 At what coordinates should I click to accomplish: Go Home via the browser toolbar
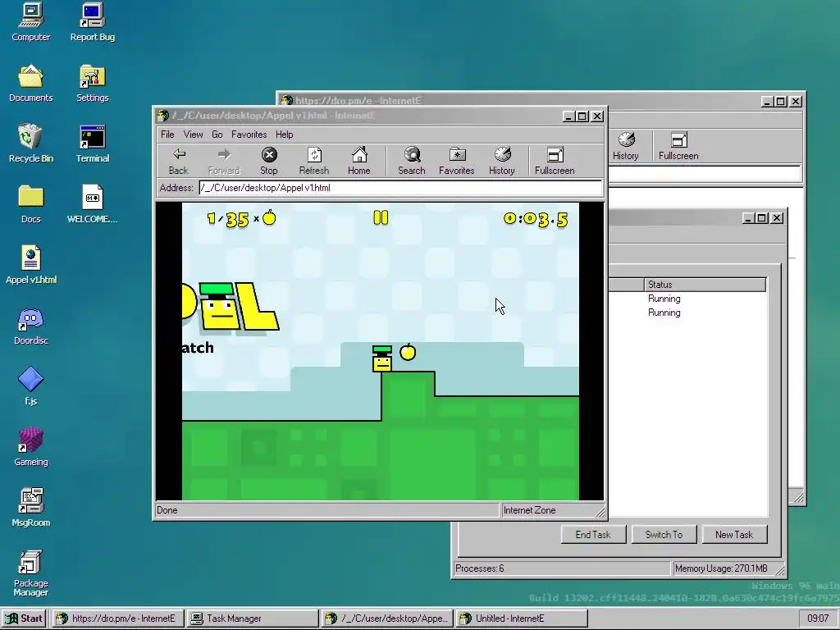tap(359, 161)
